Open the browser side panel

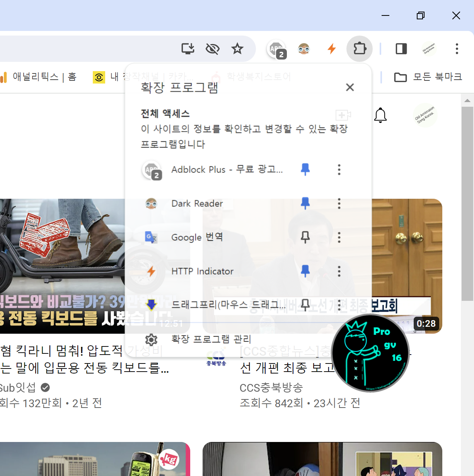(401, 49)
